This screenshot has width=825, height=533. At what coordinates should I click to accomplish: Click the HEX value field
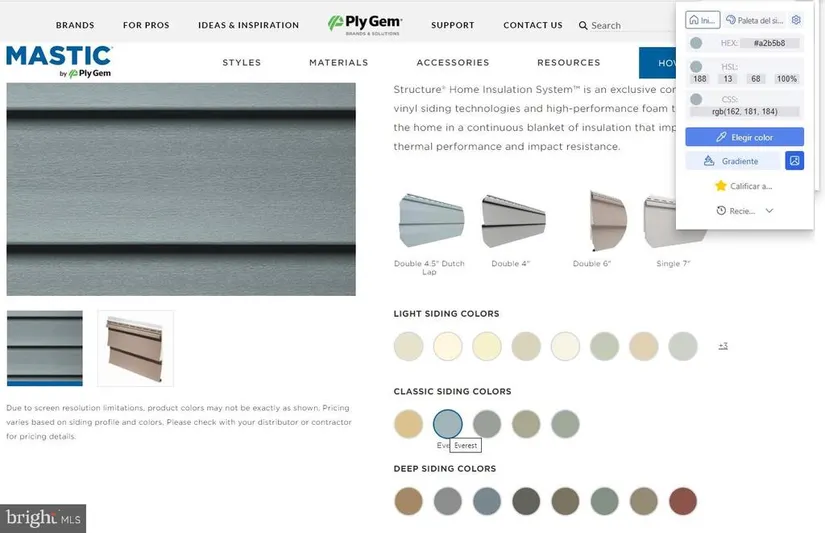tap(769, 43)
